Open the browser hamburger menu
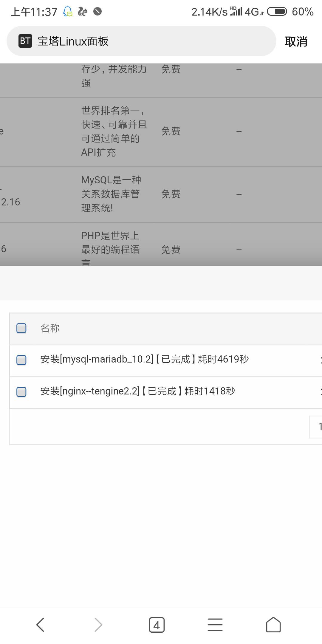The image size is (322, 644). click(215, 625)
